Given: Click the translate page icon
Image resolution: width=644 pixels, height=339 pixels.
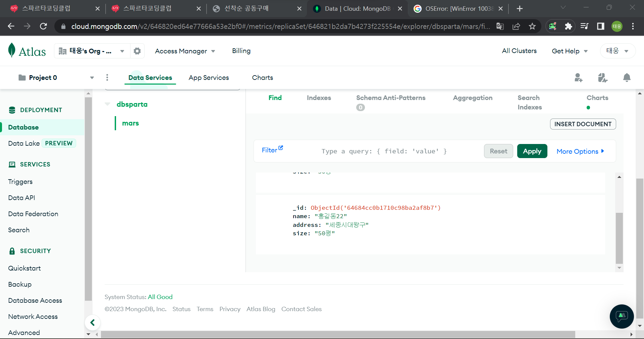Looking at the screenshot, I should (x=500, y=26).
